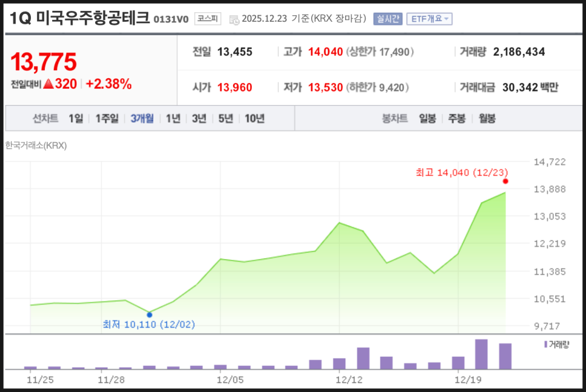586x392 pixels.
Task: Switch to 일봉 daily candle chart
Action: coord(428,118)
